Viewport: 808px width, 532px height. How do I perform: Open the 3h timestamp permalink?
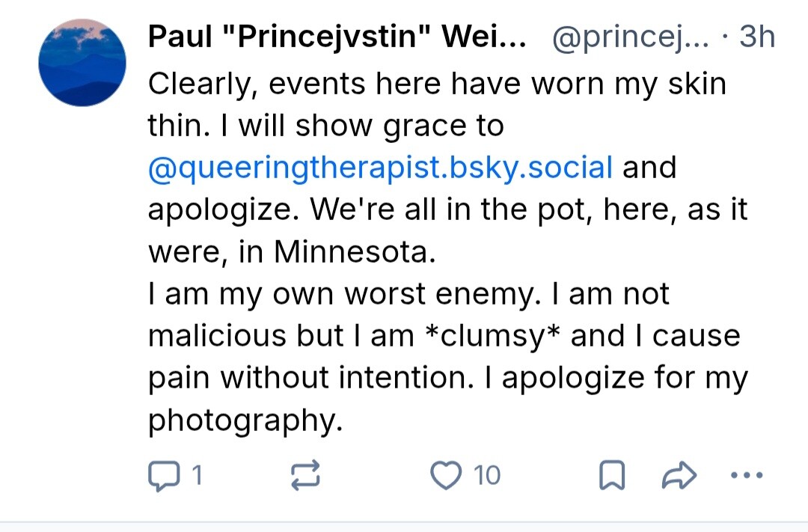coord(756,37)
